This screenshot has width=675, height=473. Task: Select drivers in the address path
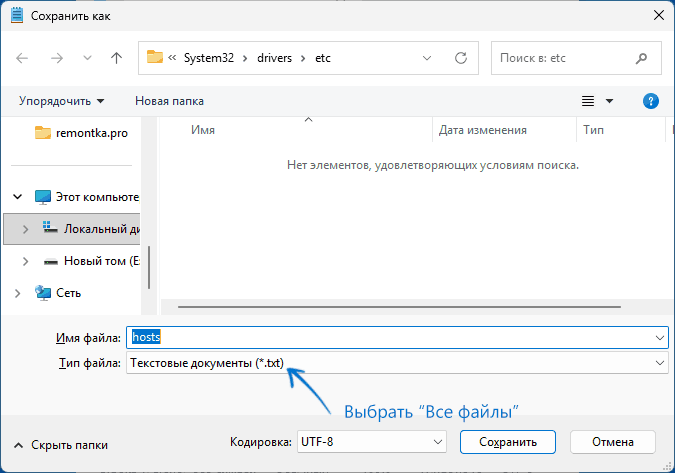(274, 58)
